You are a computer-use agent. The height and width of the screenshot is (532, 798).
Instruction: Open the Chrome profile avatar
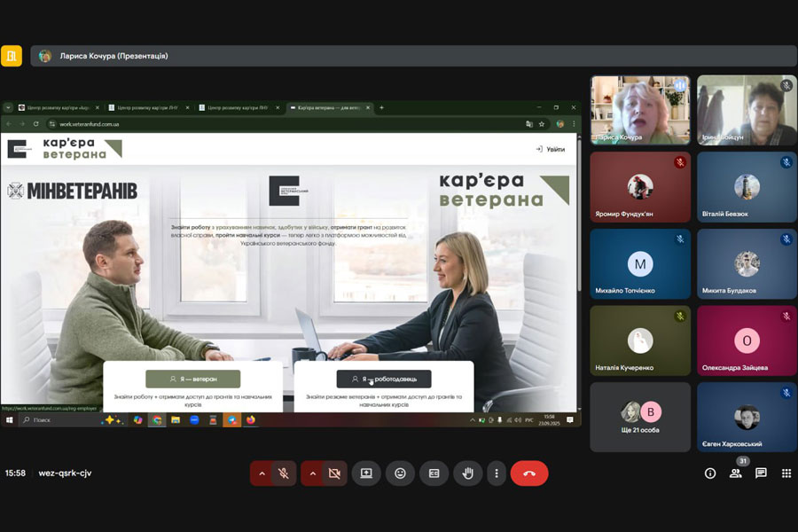point(560,124)
